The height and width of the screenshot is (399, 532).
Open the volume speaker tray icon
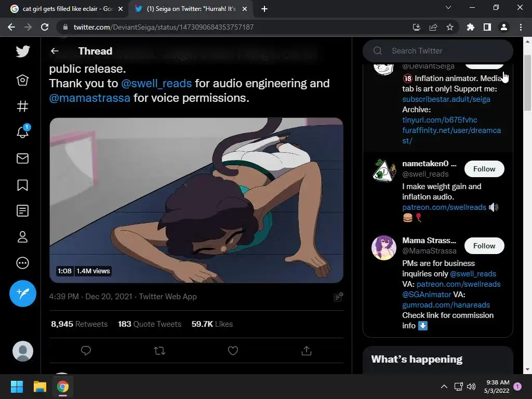471,387
